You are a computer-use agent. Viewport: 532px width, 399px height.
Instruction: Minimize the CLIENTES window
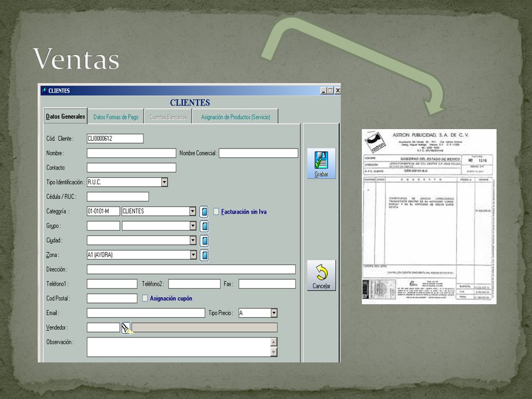pyautogui.click(x=323, y=90)
